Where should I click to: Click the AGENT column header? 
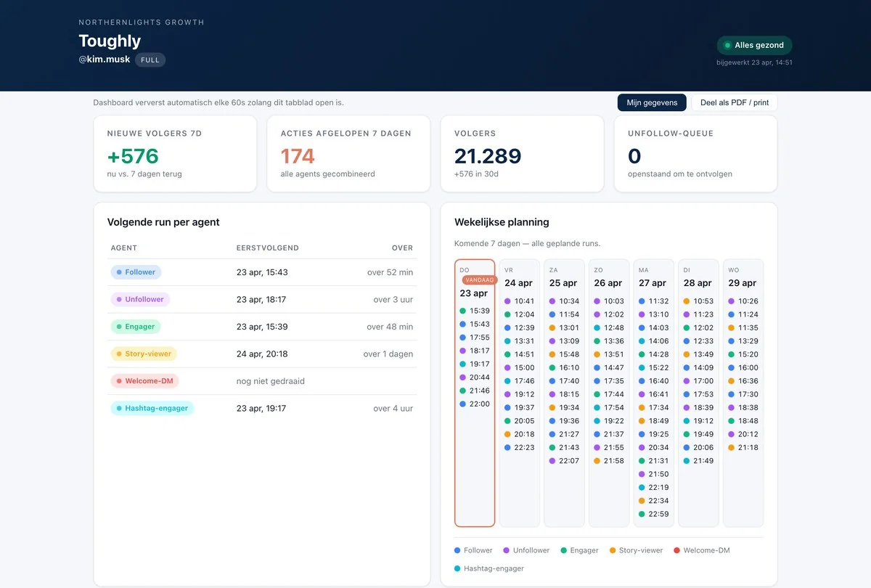[124, 248]
